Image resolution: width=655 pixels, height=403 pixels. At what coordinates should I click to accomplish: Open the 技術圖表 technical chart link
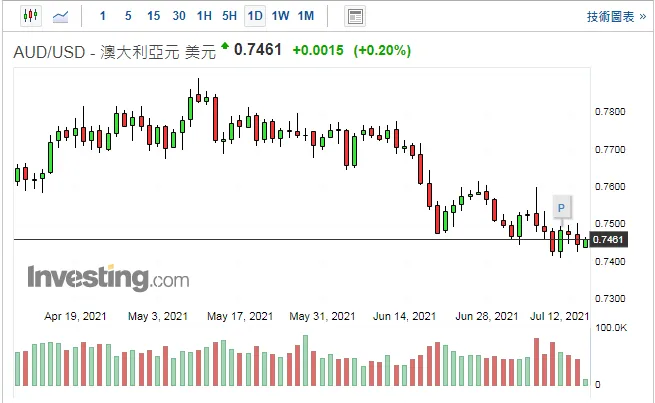pos(616,17)
